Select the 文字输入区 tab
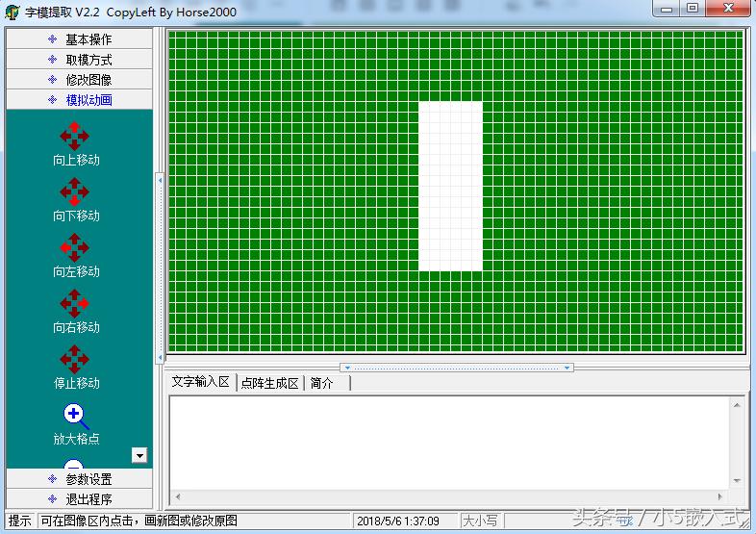Screen dimensions: 756x534 click(200, 382)
